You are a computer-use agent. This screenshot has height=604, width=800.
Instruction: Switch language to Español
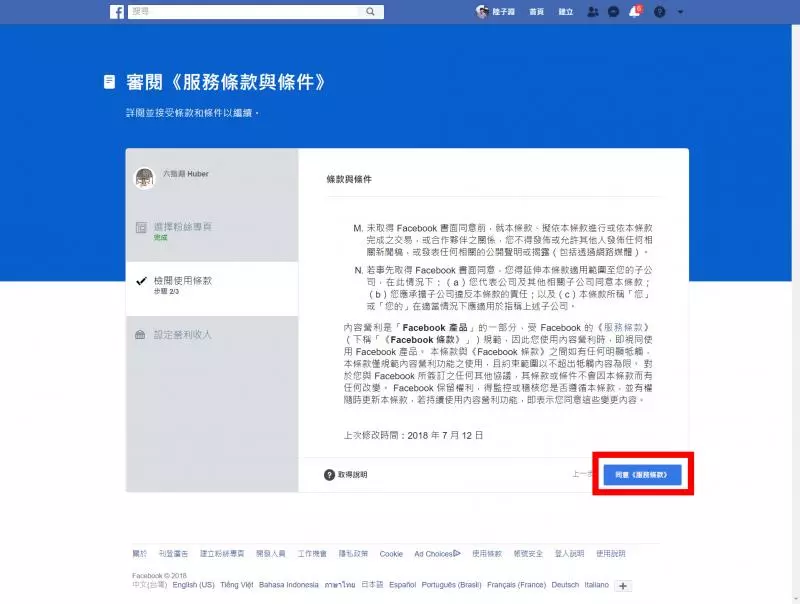point(403,585)
